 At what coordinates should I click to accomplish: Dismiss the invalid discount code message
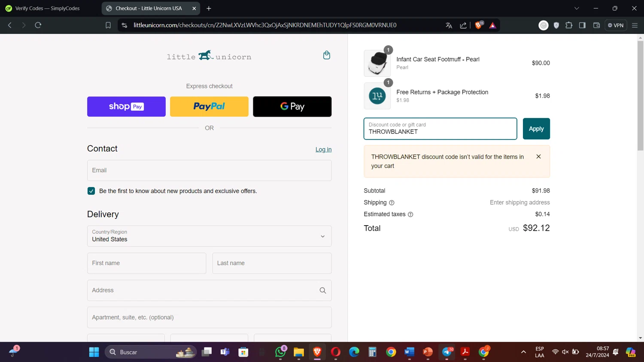tap(538, 157)
